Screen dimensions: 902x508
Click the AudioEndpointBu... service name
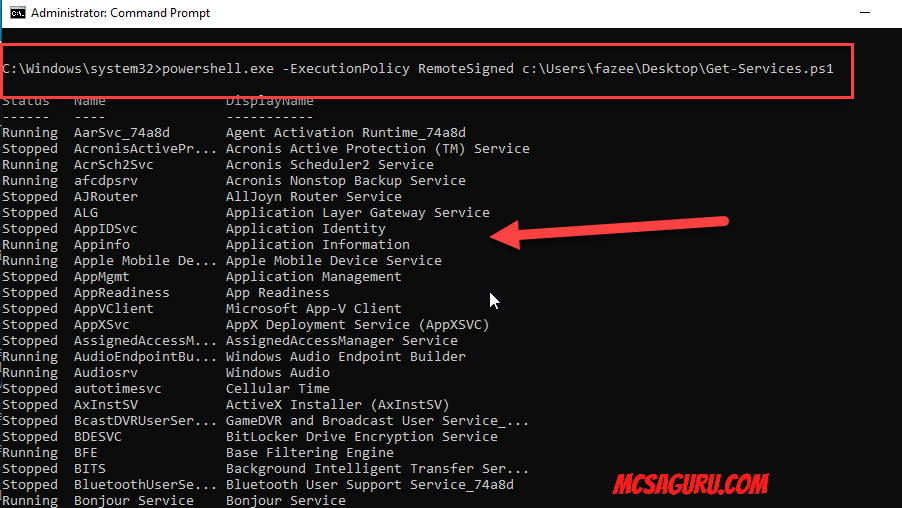coord(146,357)
